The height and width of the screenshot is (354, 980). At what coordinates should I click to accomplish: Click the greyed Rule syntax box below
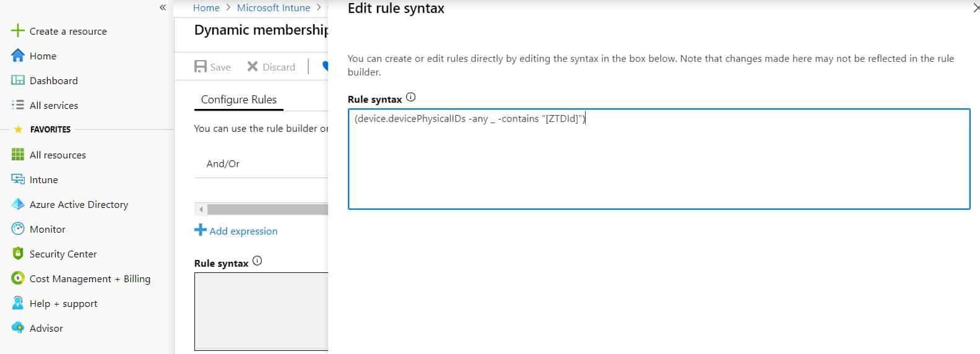tap(261, 312)
